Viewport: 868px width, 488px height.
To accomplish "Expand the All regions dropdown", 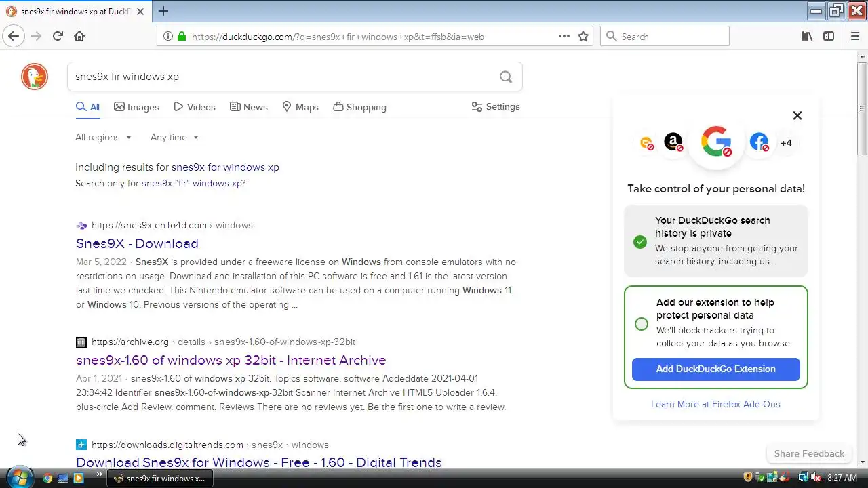I will click(103, 137).
